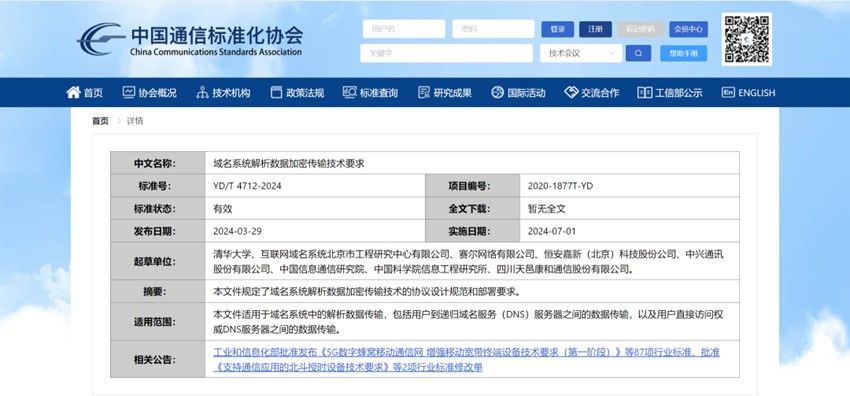Open the 标准查询 menu
This screenshot has height=396, width=850.
click(x=370, y=93)
